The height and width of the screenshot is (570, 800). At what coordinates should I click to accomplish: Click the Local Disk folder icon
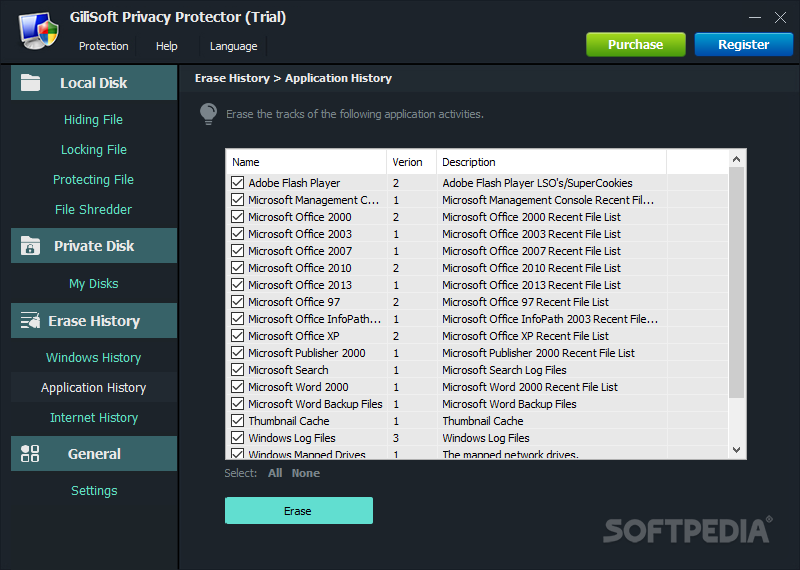(30, 82)
